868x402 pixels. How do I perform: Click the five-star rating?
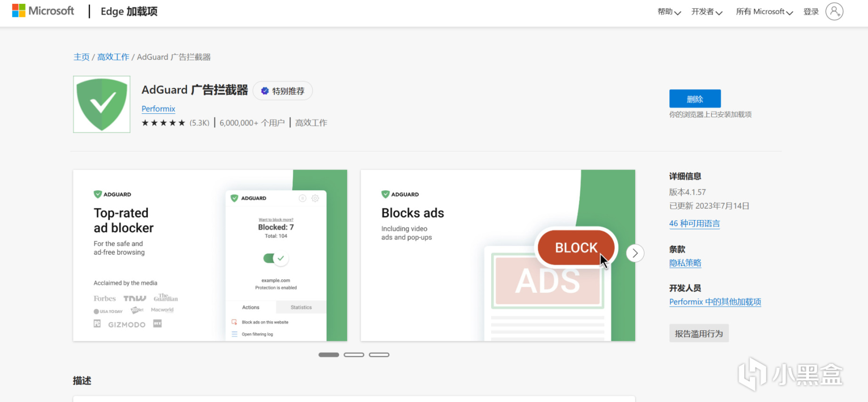pyautogui.click(x=163, y=123)
